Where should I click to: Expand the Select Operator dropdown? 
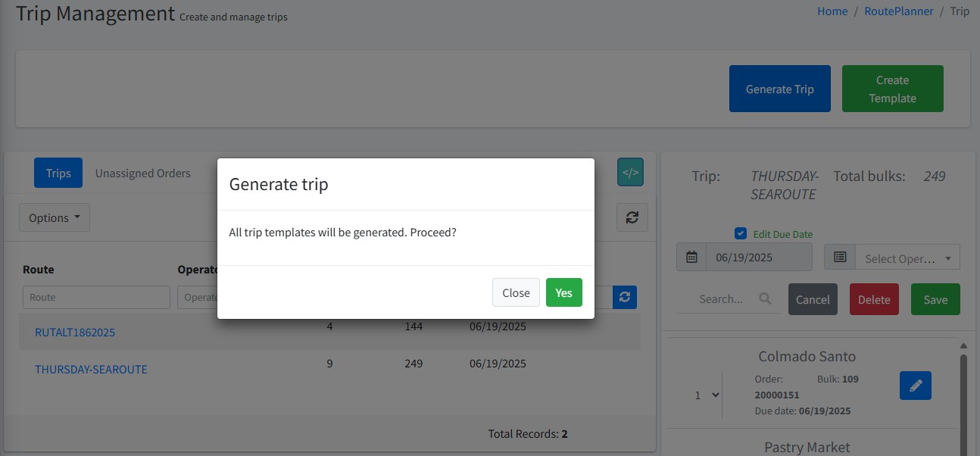pos(907,258)
